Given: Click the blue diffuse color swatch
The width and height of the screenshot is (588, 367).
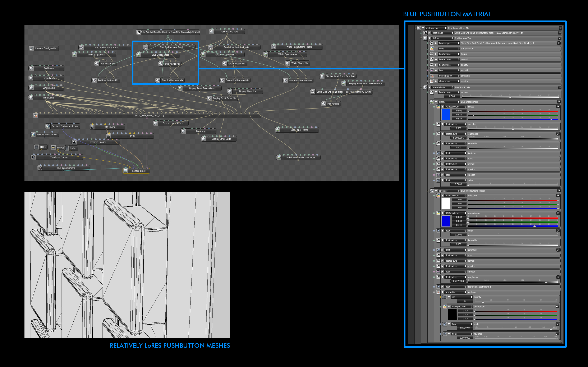Looking at the screenshot, I should pos(446,115).
